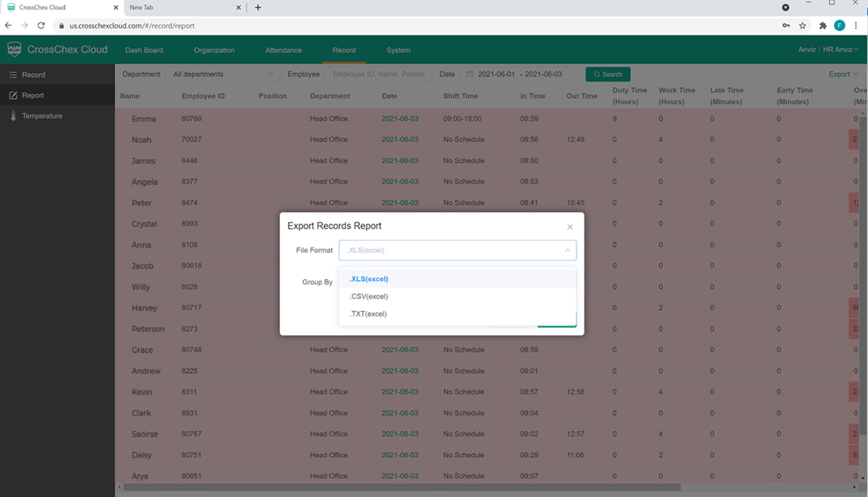The height and width of the screenshot is (497, 868).
Task: Choose .TXT(excel) from the format list
Action: pyautogui.click(x=368, y=314)
